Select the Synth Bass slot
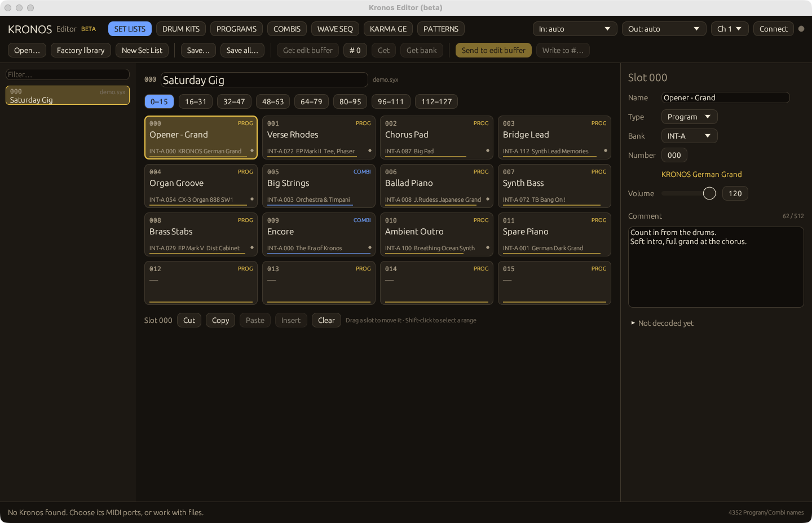812x523 pixels. pyautogui.click(x=554, y=186)
